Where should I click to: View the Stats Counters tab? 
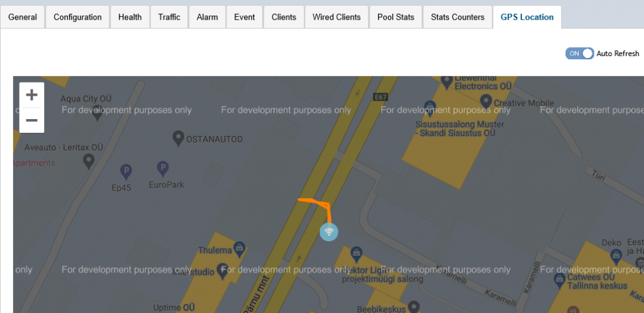[x=457, y=17]
